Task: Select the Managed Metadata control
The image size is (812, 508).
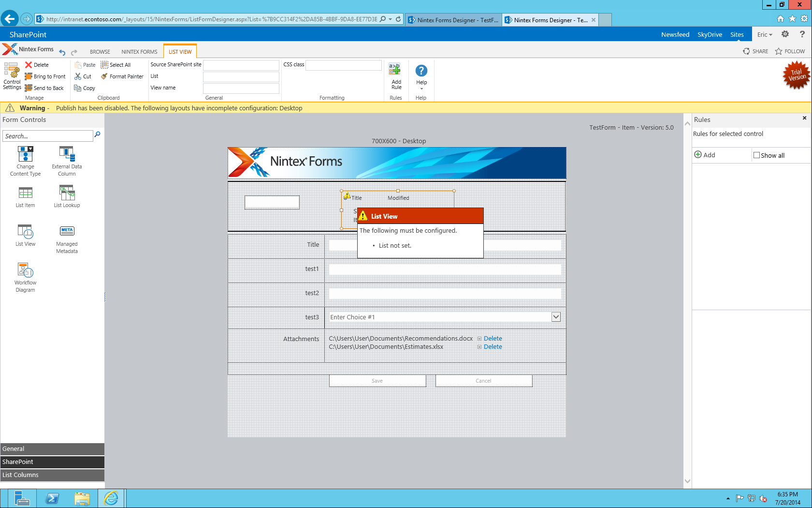Action: (x=67, y=239)
